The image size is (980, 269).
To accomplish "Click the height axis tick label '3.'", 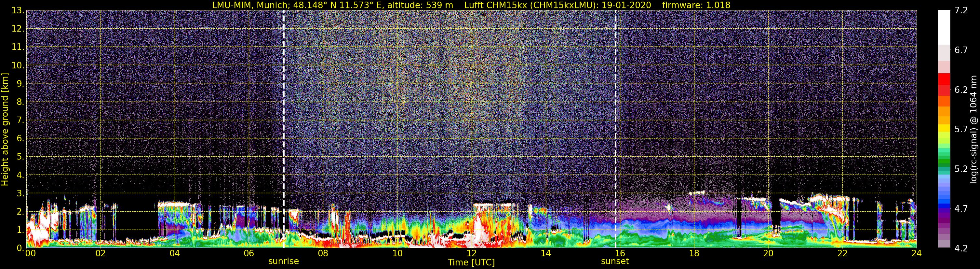I will click(x=20, y=193).
